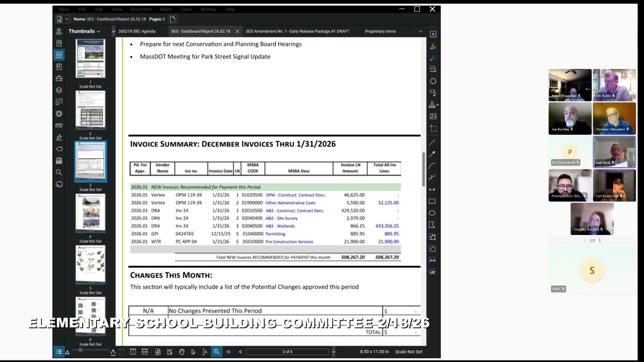
Task: Open the Layers panel
Action: click(x=59, y=90)
